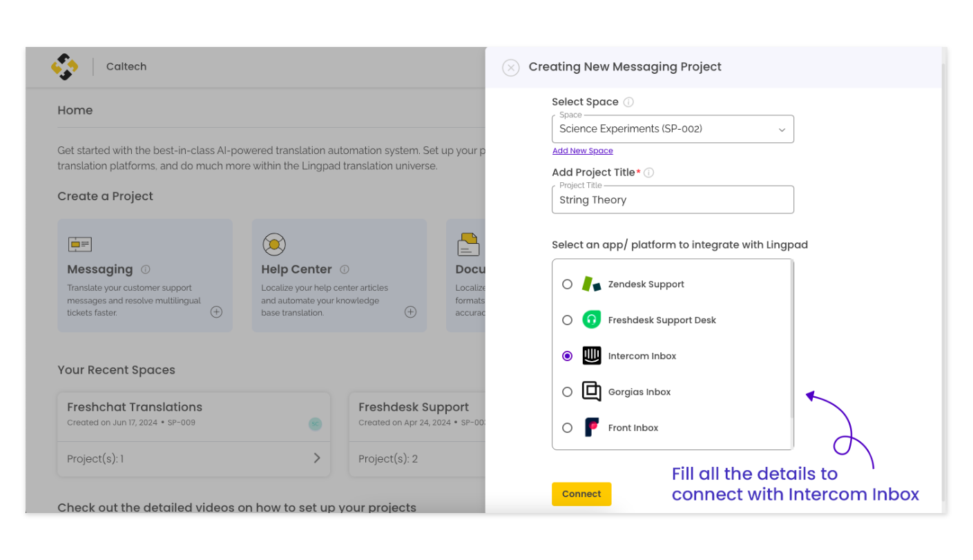Select Freshdesk Support Desk radio button
This screenshot has width=973, height=560.
coord(568,320)
